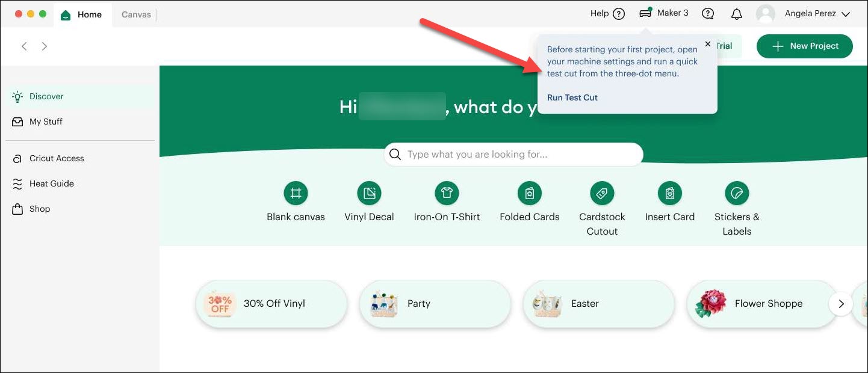868x373 pixels.
Task: Click the Easter thumbnail image
Action: (x=547, y=304)
